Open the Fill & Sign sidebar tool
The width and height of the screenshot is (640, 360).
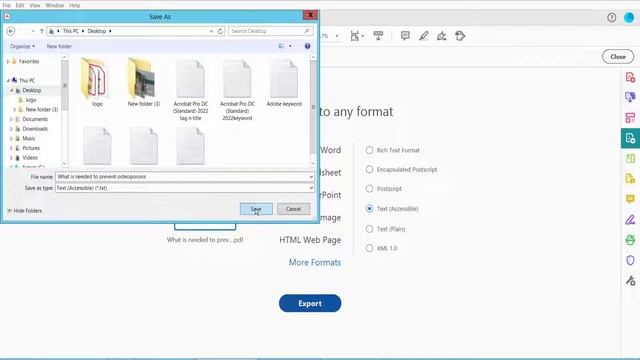click(x=630, y=220)
